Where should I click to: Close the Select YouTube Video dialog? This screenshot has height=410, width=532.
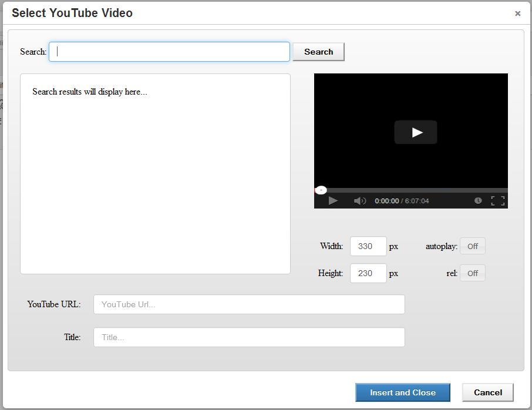pyautogui.click(x=517, y=14)
